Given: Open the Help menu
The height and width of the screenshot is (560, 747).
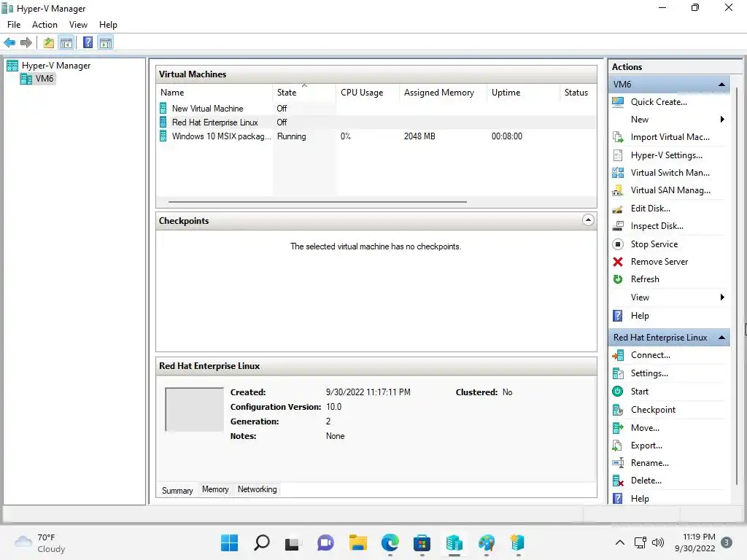Looking at the screenshot, I should click(108, 25).
